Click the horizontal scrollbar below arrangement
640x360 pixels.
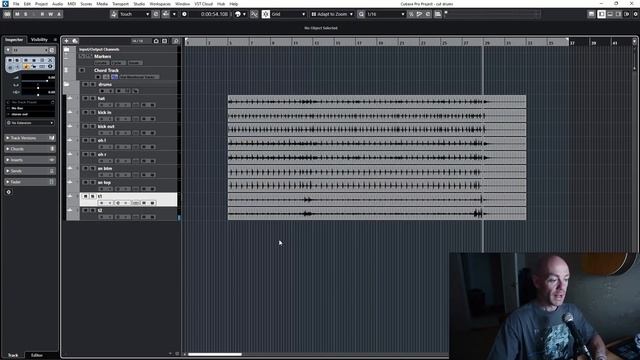(x=215, y=354)
